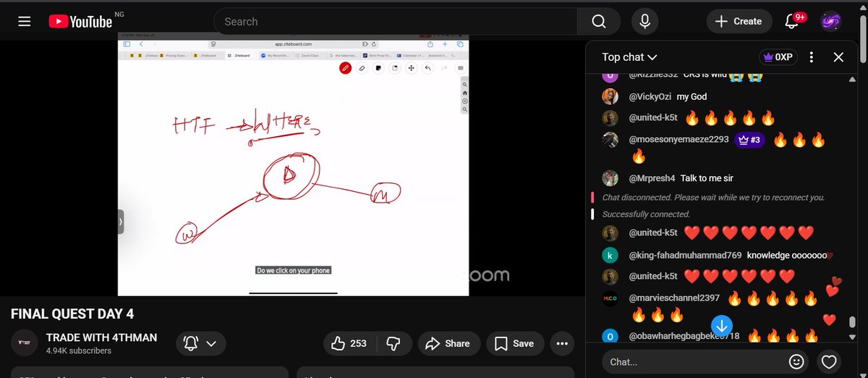The image size is (868, 378).
Task: Open the 0XP crown points badge
Action: coord(778,57)
